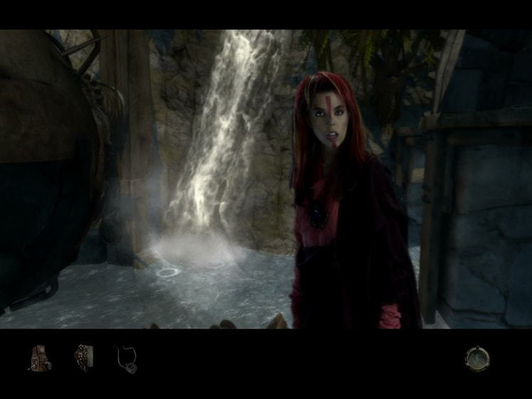Click the rippling water surface foreground
Image resolution: width=532 pixels, height=399 pixels.
pyautogui.click(x=146, y=295)
